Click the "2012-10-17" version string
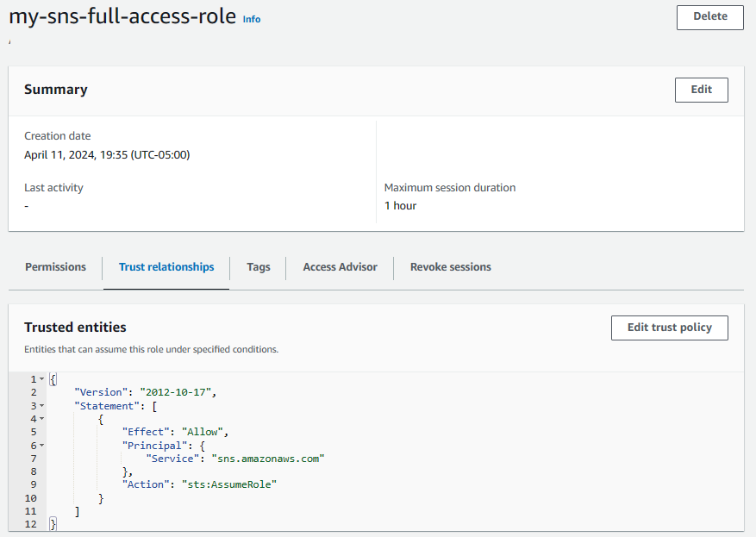 coord(176,392)
